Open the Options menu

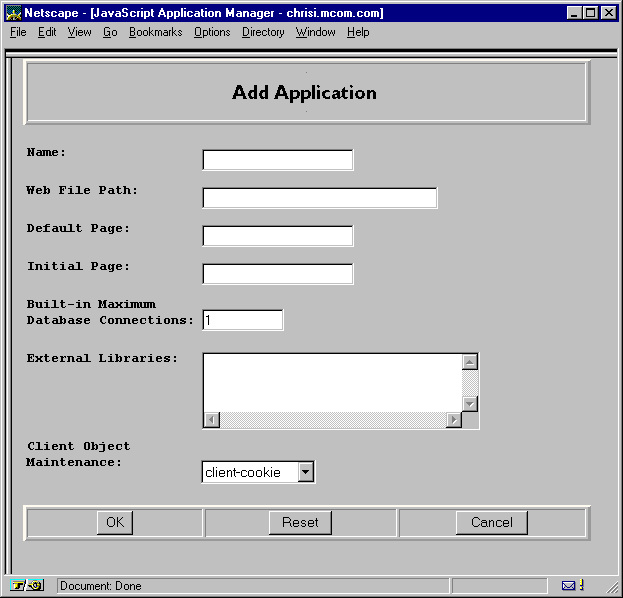click(212, 32)
